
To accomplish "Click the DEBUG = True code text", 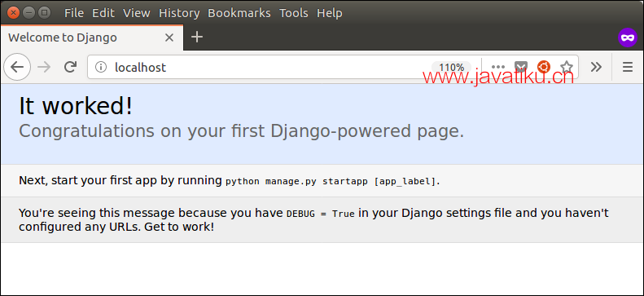I will [x=320, y=214].
